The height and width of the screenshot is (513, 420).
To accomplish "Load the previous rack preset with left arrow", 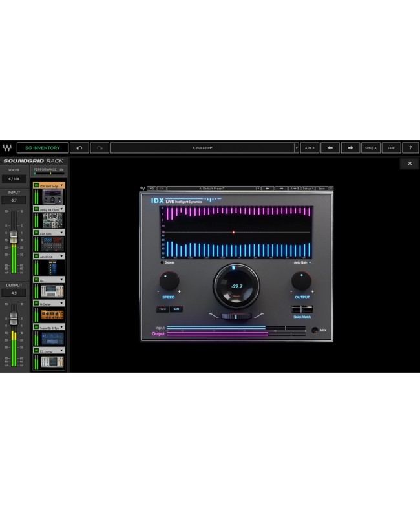I will point(330,148).
